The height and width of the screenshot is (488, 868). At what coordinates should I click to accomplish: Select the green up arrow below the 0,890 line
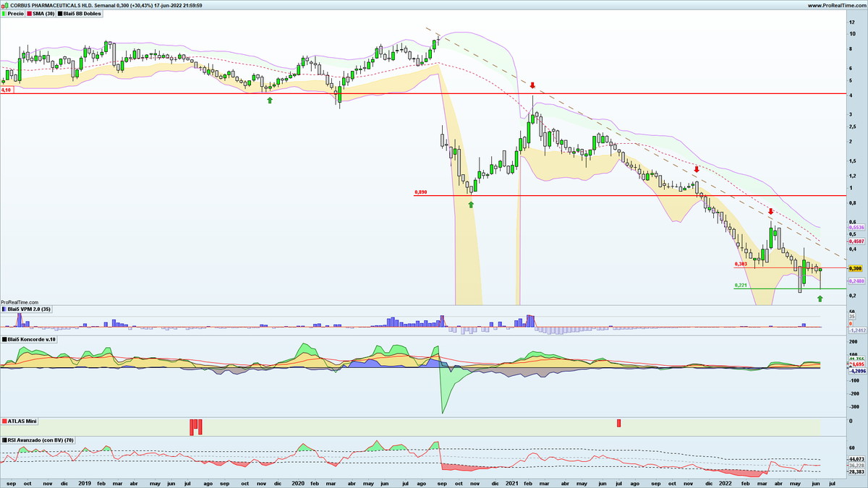tap(471, 205)
